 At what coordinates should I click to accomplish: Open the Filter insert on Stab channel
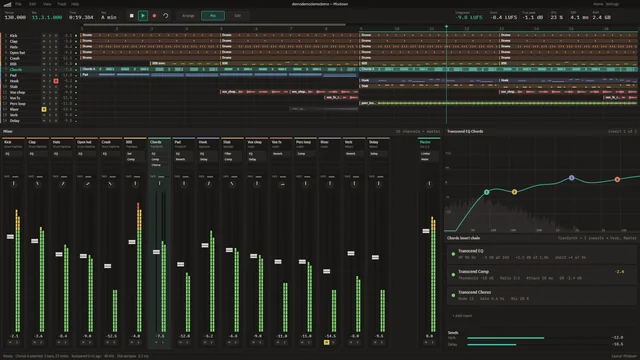232,154
